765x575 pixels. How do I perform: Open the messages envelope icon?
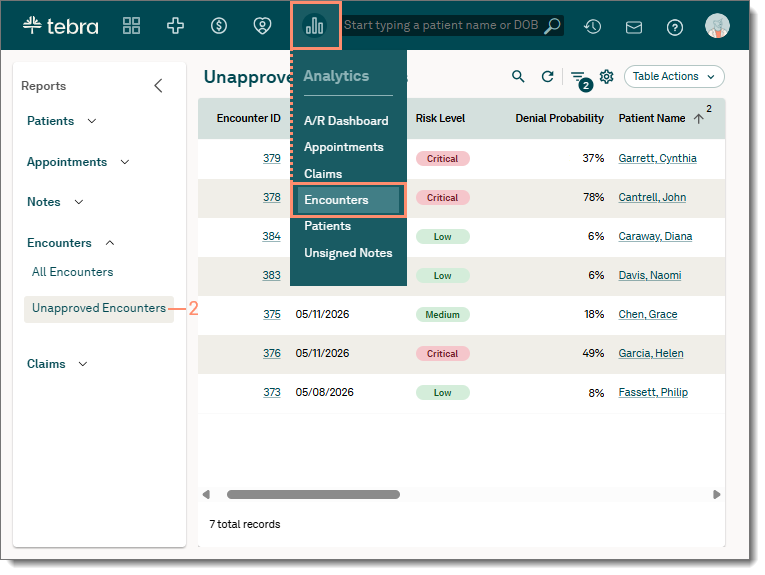(634, 27)
